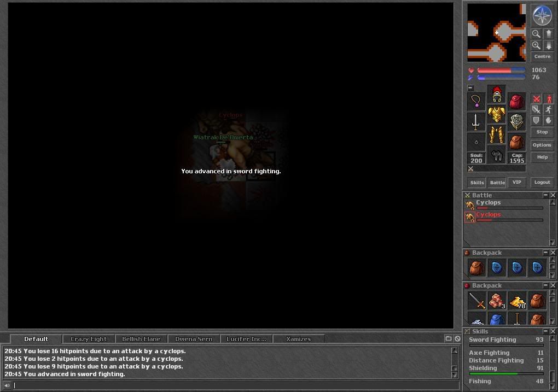Toggle the Skills window button

point(477,183)
